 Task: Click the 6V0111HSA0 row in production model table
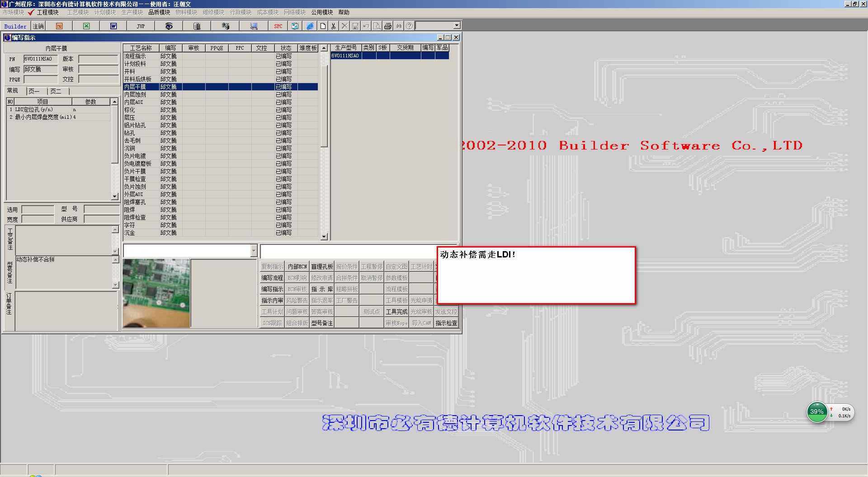(x=390, y=56)
